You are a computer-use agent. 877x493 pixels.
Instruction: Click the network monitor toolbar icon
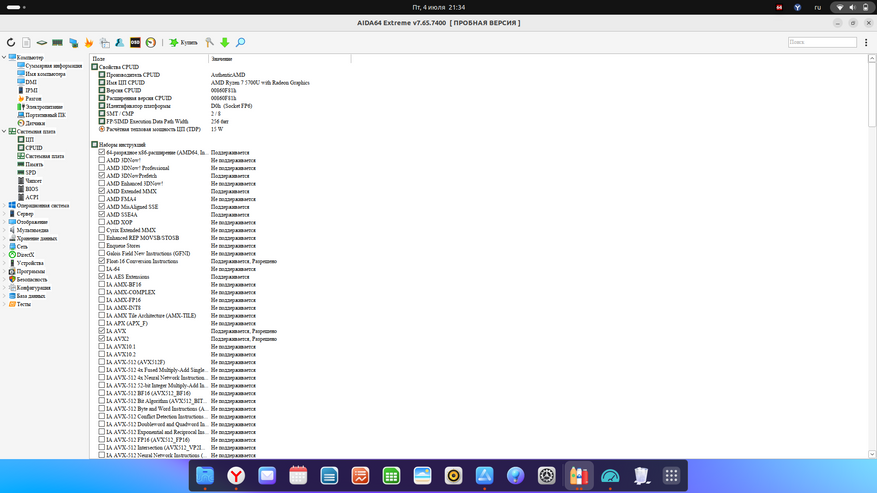(73, 43)
